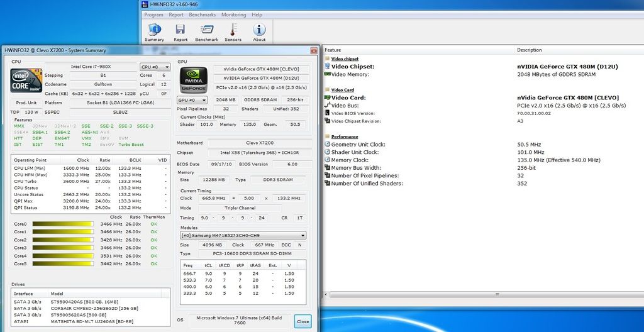Open the Report menu
This screenshot has height=332, width=644.
[176, 15]
